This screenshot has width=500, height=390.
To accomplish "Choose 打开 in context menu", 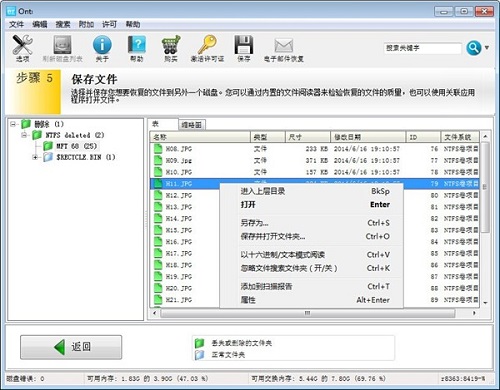I will point(312,205).
